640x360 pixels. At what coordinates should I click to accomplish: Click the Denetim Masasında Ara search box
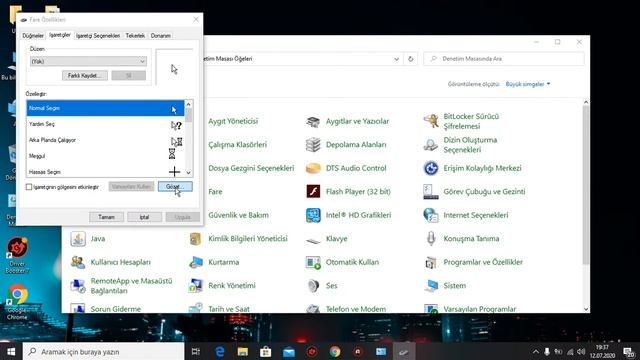(x=504, y=59)
